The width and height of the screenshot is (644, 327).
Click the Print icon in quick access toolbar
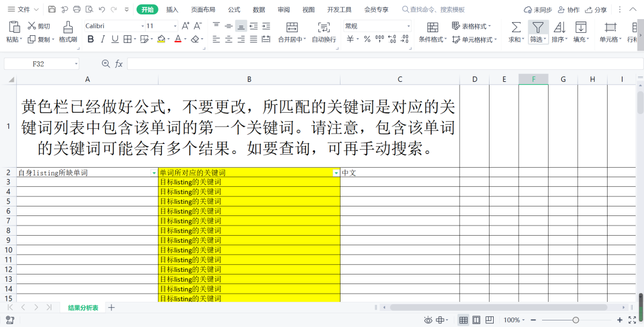(x=77, y=10)
